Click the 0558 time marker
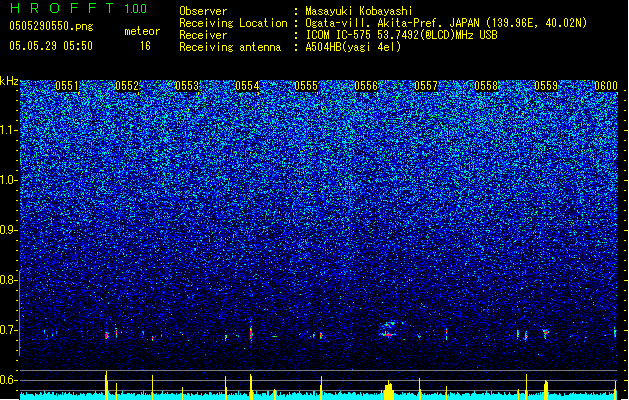Viewport: 629px width, 400px height. coord(486,86)
